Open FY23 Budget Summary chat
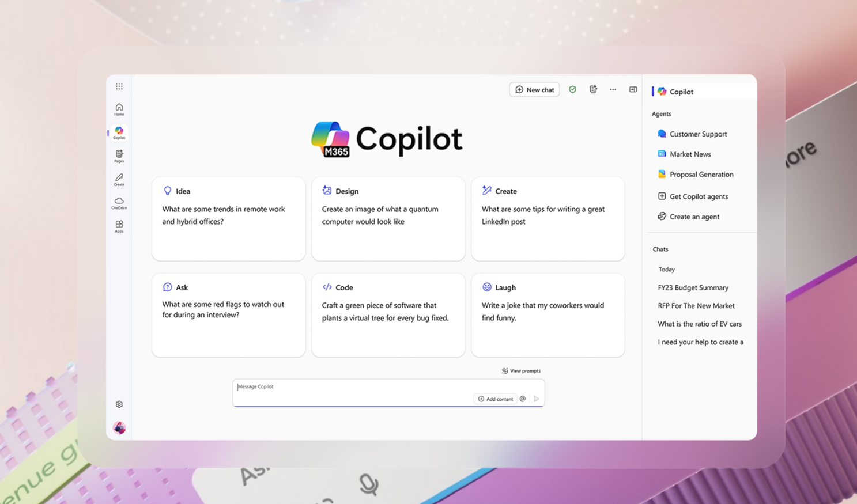This screenshot has width=857, height=504. click(x=693, y=287)
